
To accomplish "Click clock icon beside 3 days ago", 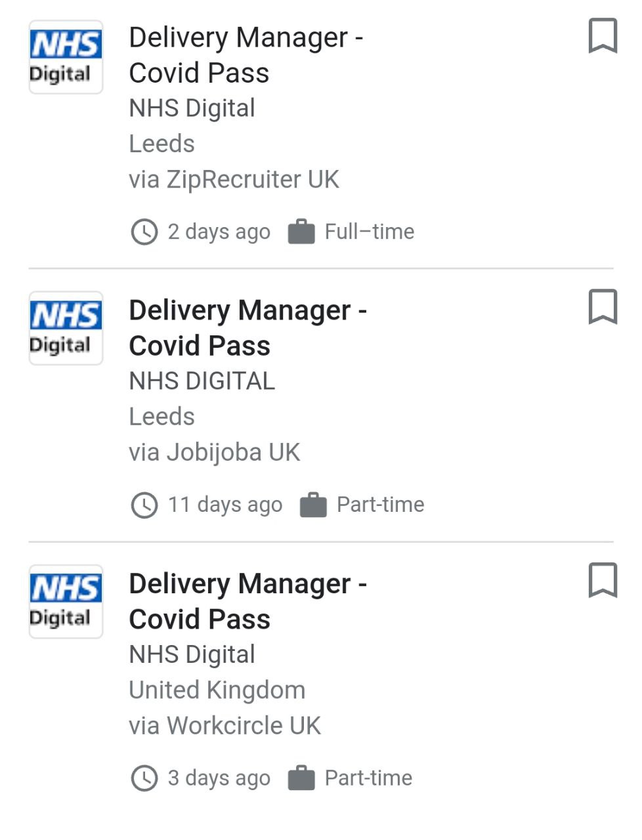I will [144, 778].
